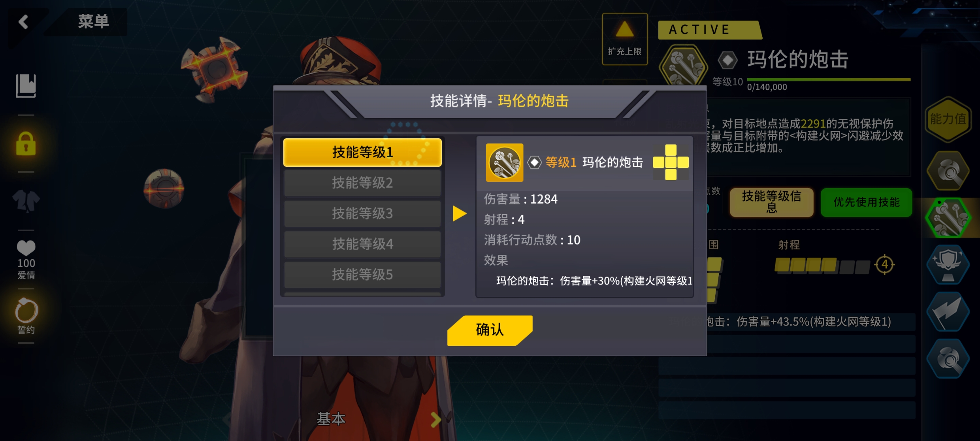Open the journal book icon in sidebar

tap(26, 85)
